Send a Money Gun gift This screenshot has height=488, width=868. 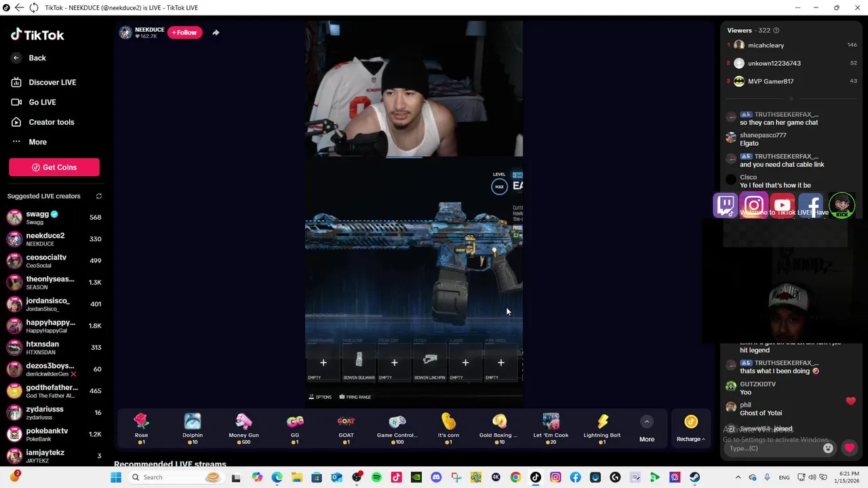243,429
